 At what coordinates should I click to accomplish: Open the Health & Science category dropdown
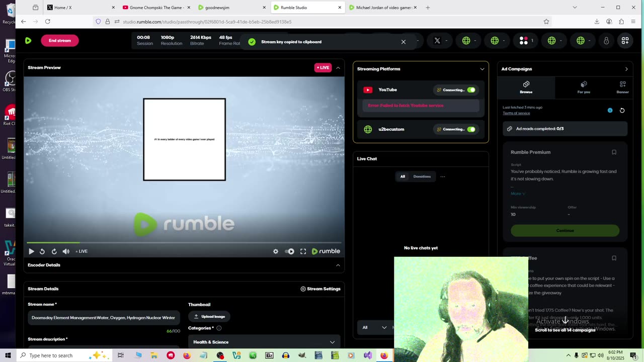click(264, 342)
